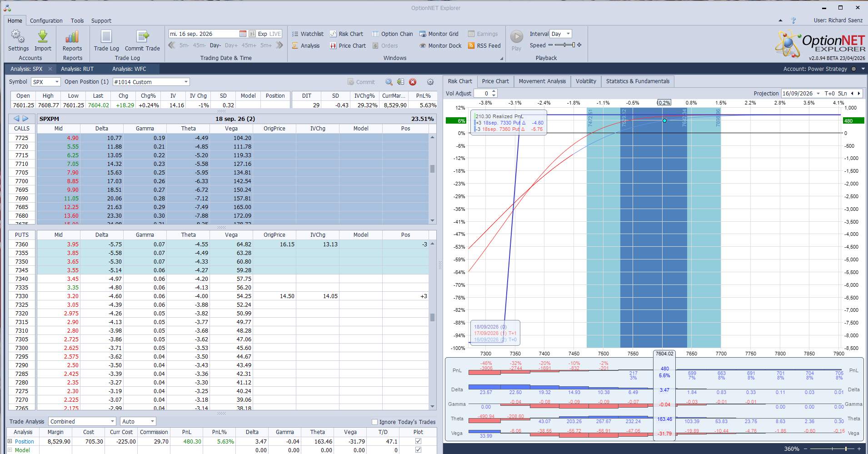Click the magnifier search icon in position toolbar
The height and width of the screenshot is (454, 868).
coord(389,82)
